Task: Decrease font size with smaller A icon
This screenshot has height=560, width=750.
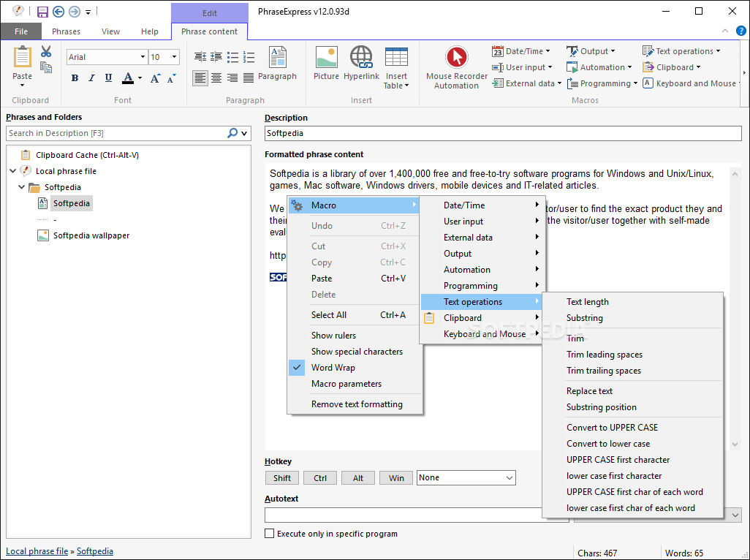Action: (x=172, y=78)
